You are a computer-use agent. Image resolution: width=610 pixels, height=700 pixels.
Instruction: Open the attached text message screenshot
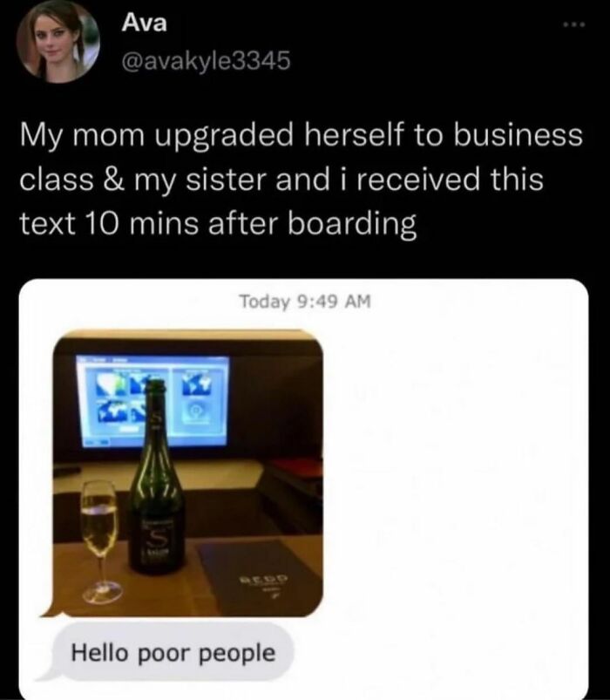(303, 489)
